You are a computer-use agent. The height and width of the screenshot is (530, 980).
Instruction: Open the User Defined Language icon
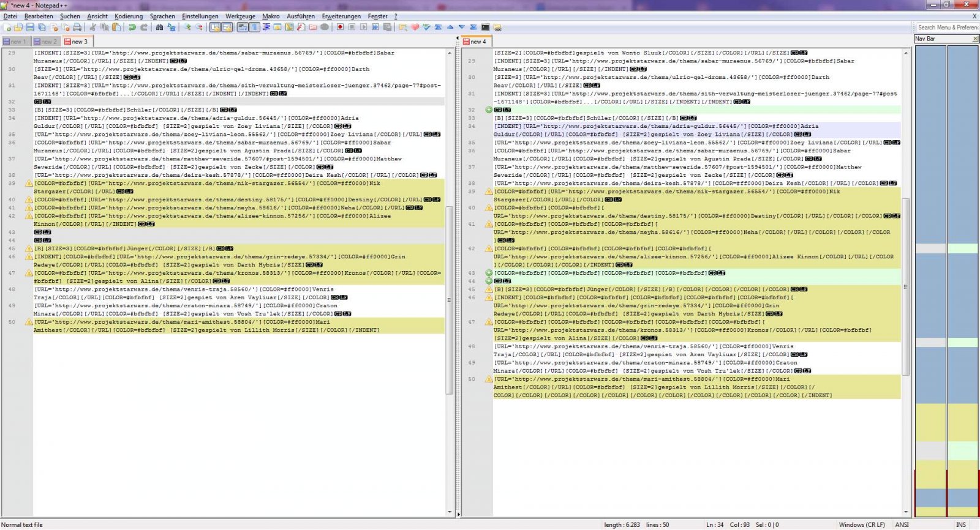277,27
